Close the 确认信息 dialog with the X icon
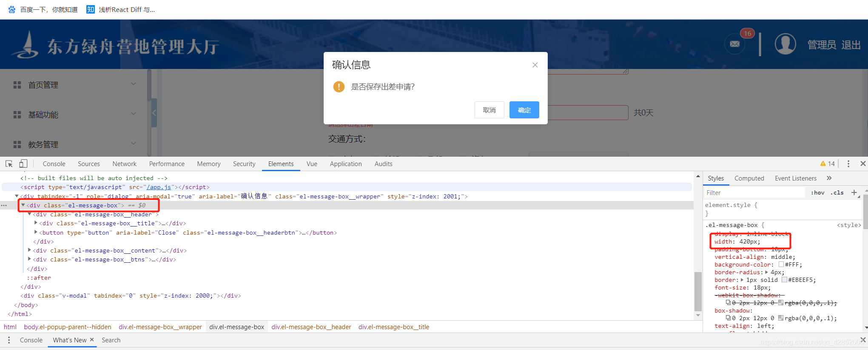The image size is (868, 350). [x=535, y=65]
